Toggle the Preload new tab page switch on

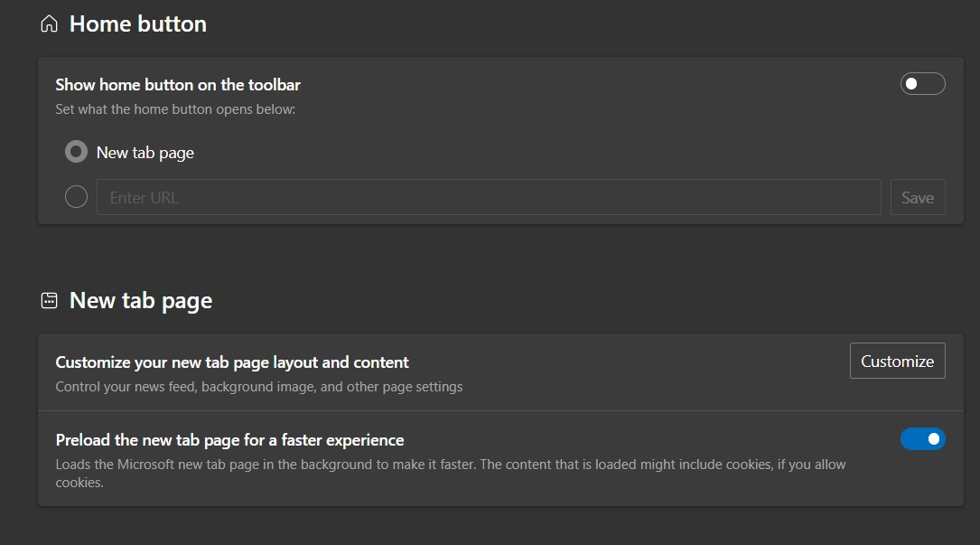[923, 438]
